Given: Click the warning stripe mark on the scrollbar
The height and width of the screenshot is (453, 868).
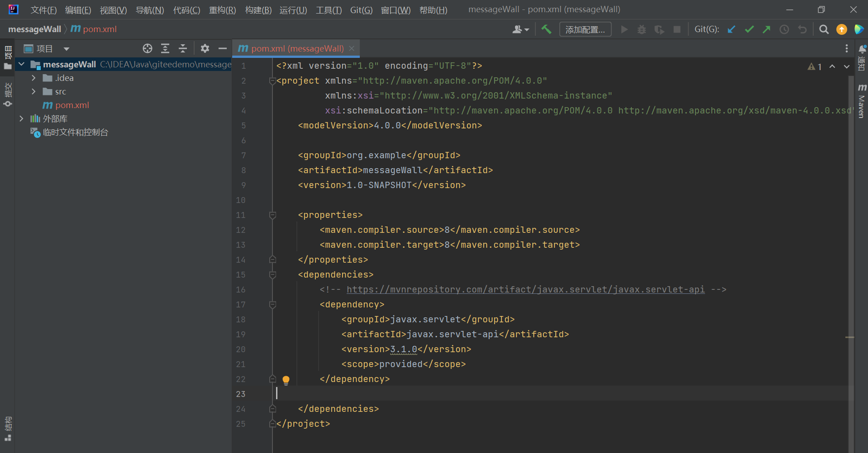Looking at the screenshot, I should 850,337.
